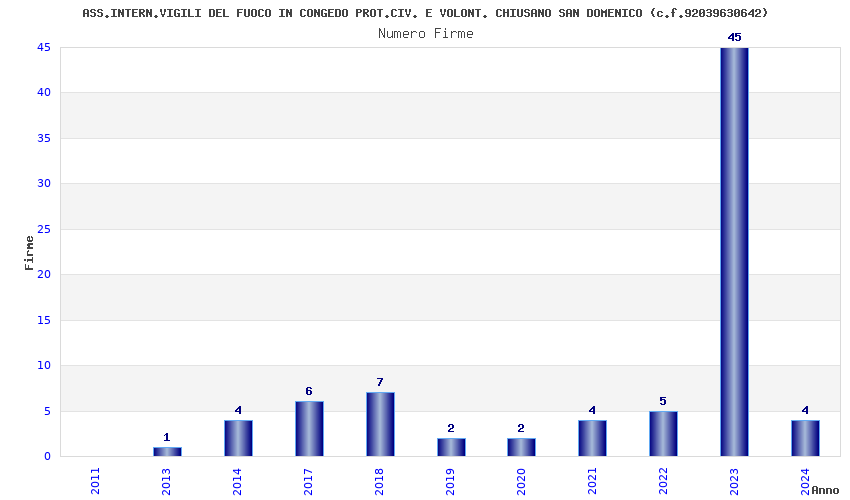Click the x-axis label 2013
This screenshot has width=850, height=500.
pyautogui.click(x=166, y=481)
